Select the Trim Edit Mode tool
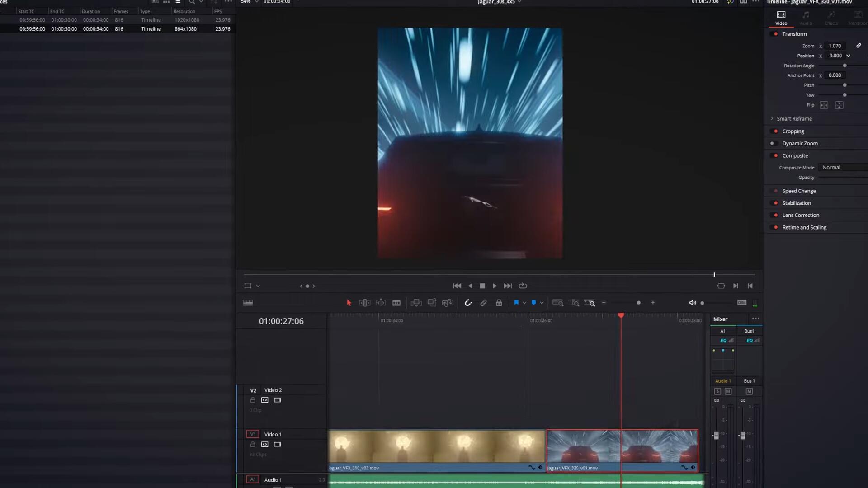This screenshot has width=868, height=488. (x=364, y=303)
